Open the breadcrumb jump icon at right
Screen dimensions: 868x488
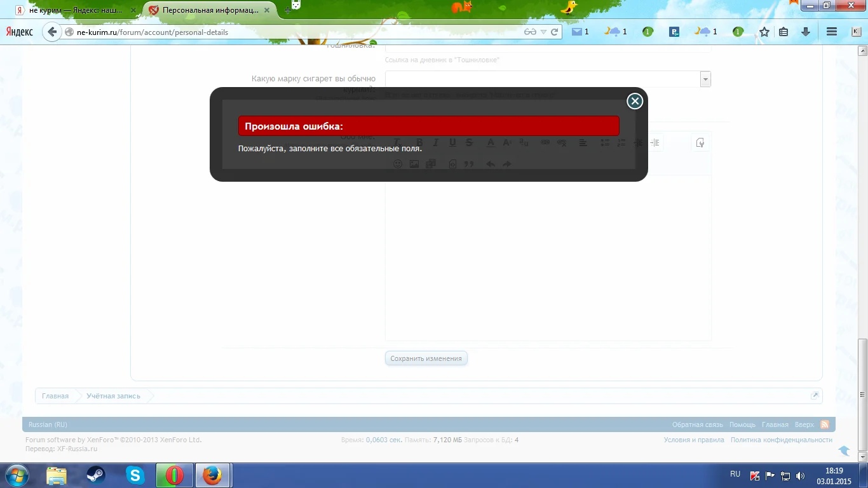(x=815, y=395)
